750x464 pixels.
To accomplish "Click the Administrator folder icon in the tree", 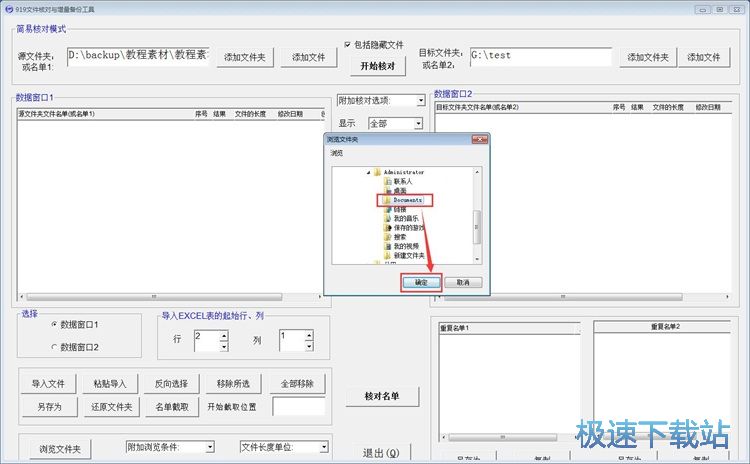I will tap(377, 172).
